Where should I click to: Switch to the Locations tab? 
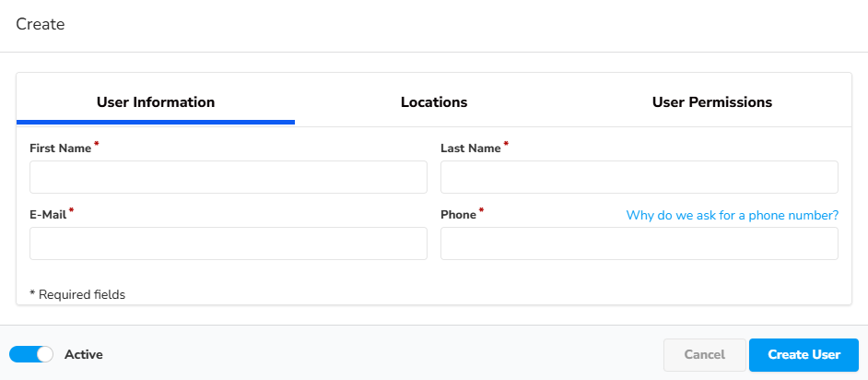434,102
